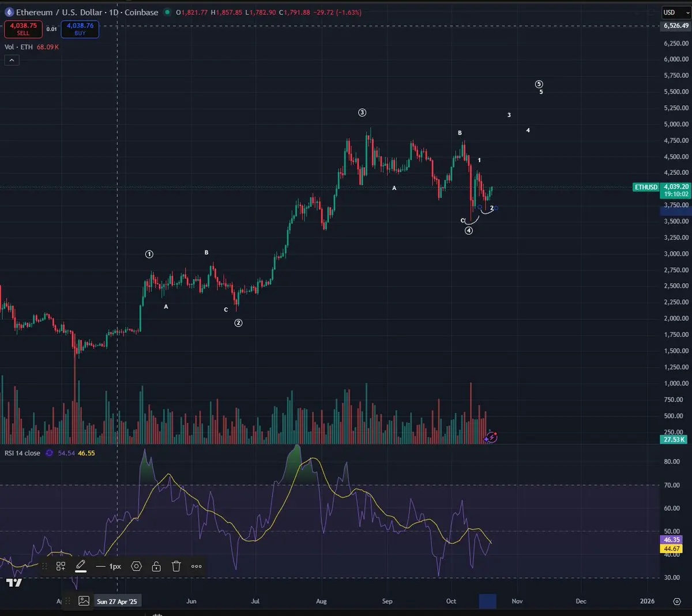Click the blue drawing anchor point next to label 2
692x616 pixels.
point(496,208)
